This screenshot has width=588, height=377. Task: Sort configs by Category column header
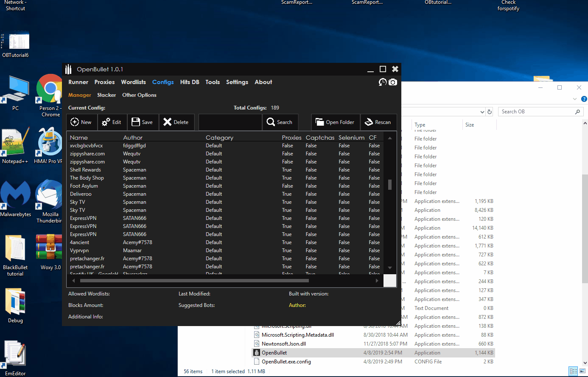(219, 138)
